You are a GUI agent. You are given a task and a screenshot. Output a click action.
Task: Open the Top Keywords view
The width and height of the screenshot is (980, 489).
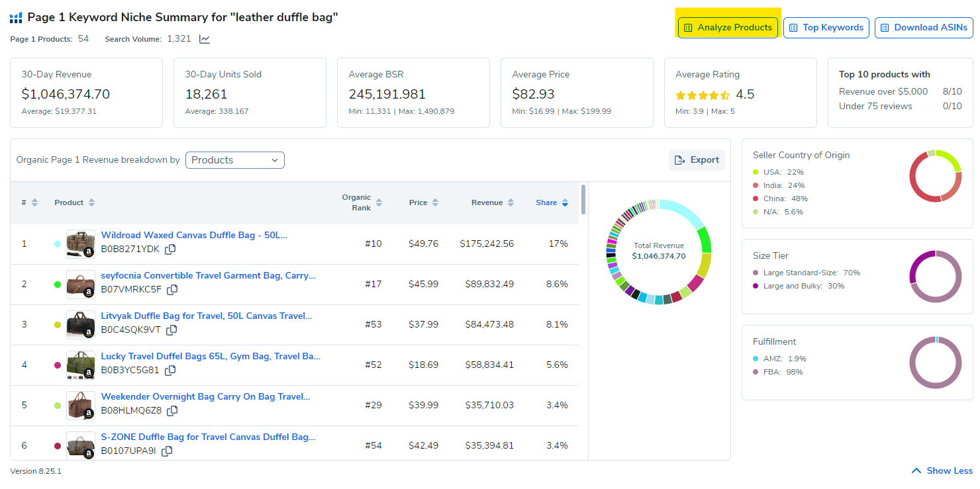tap(826, 28)
